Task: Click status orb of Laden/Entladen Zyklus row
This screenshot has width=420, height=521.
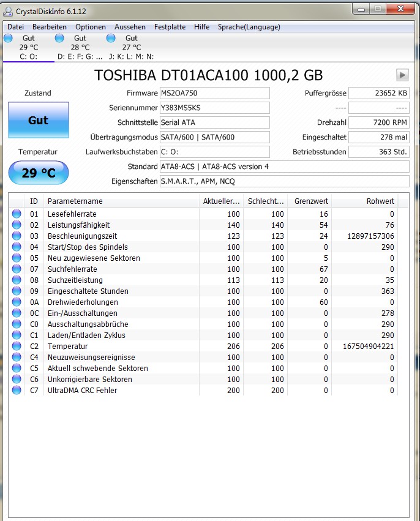Action: click(17, 335)
